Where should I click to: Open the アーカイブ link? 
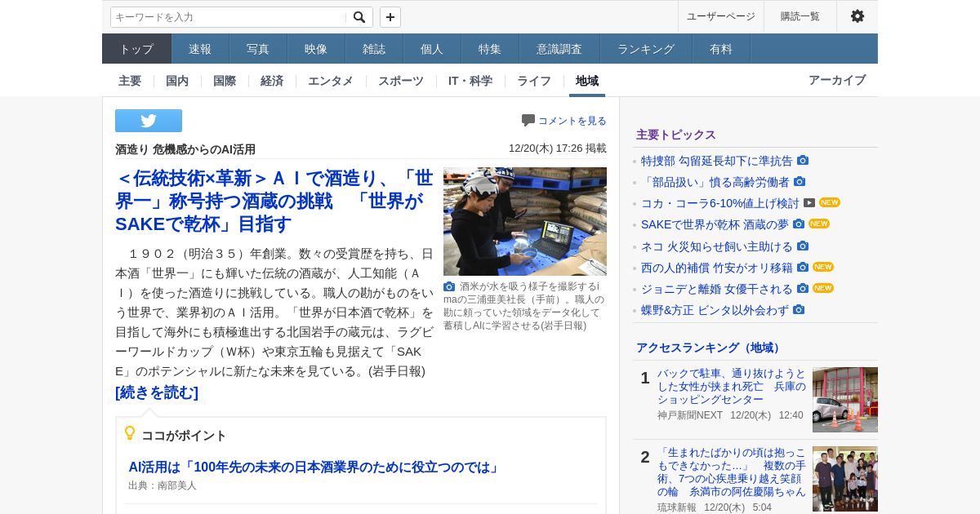point(837,80)
